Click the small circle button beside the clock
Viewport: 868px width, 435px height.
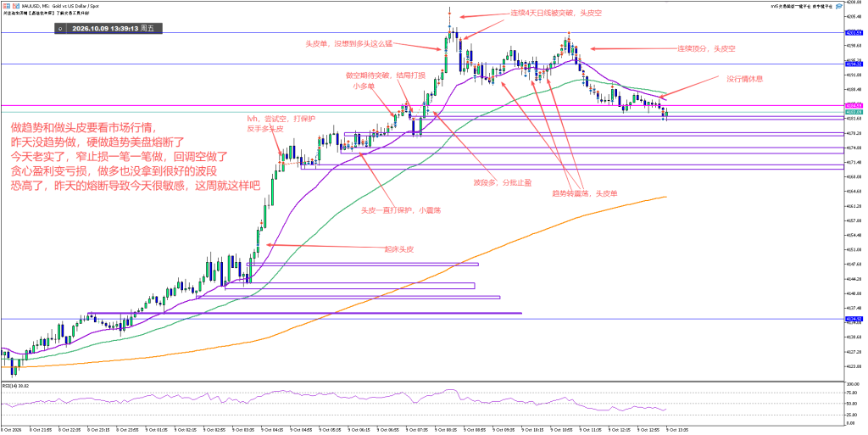60,29
